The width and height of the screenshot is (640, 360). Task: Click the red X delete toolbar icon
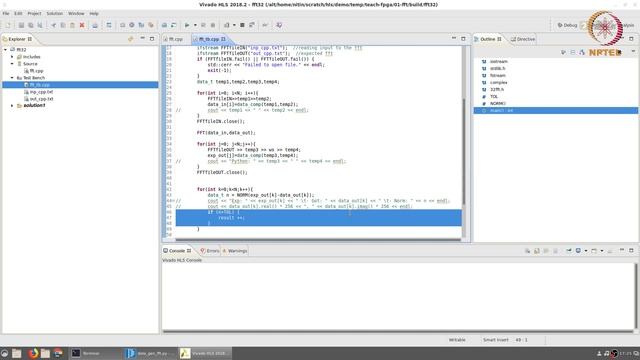pos(82,25)
